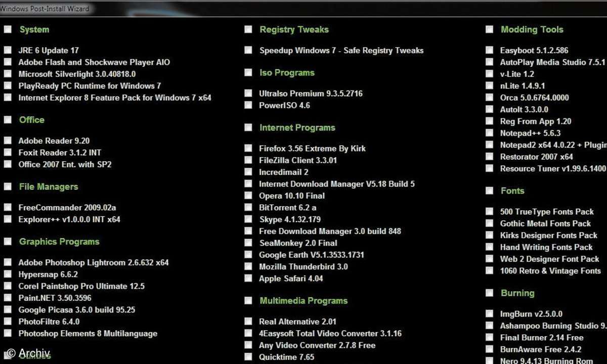Check Apple Safari 4.04 checkbox
The image size is (607, 364).
coord(248,278)
